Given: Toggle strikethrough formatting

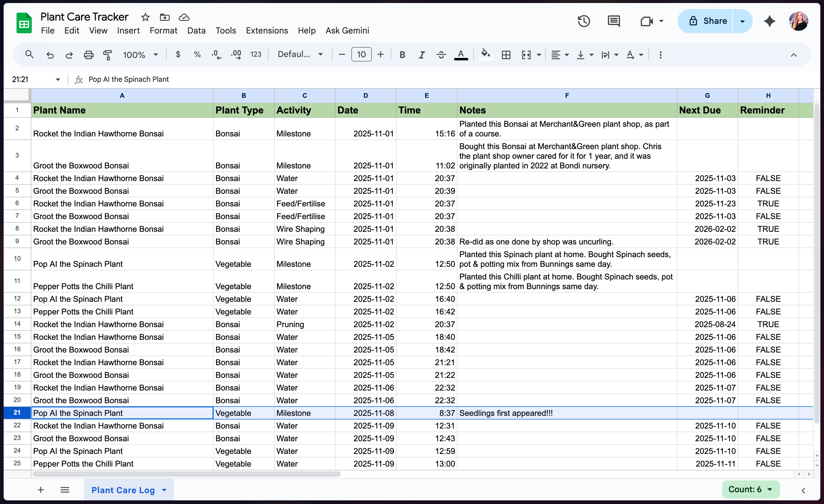Looking at the screenshot, I should 441,55.
